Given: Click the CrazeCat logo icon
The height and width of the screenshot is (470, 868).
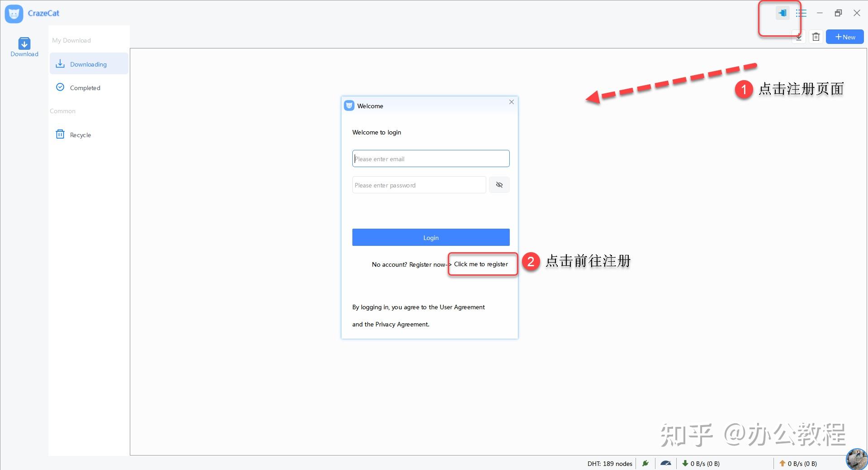Looking at the screenshot, I should click(14, 14).
